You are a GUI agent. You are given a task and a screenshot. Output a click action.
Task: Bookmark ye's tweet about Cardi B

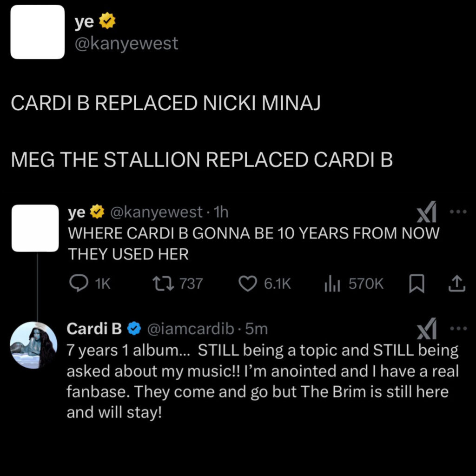click(x=416, y=284)
